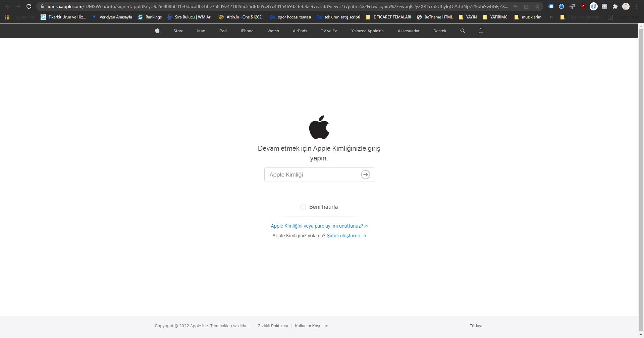Bookmark this page with the star icon
This screenshot has width=644, height=338.
click(537, 6)
